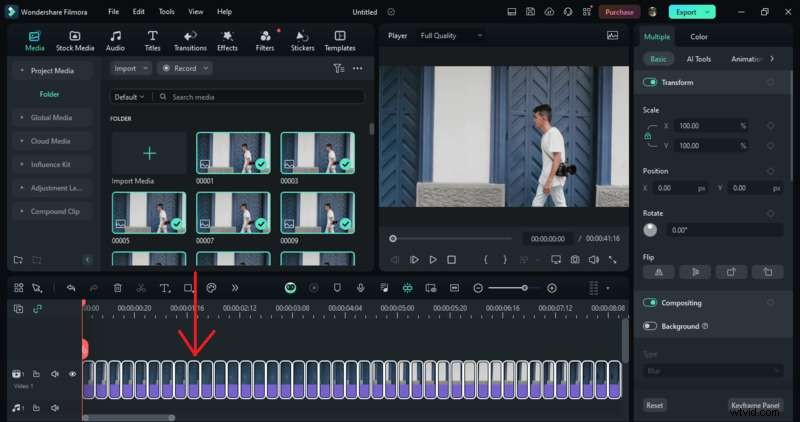This screenshot has height=422, width=800.
Task: Open the Default sort dropdown
Action: coord(129,96)
